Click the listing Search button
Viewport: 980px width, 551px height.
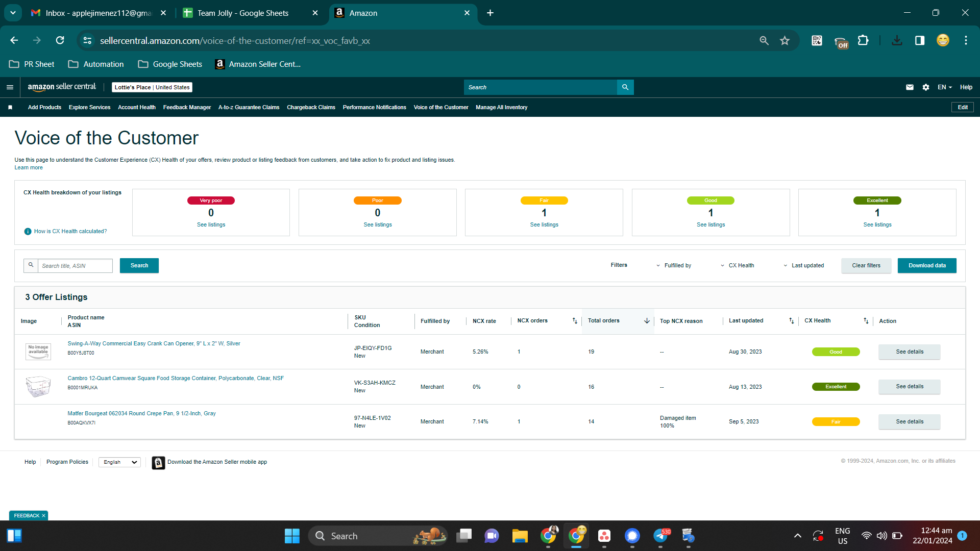139,266
